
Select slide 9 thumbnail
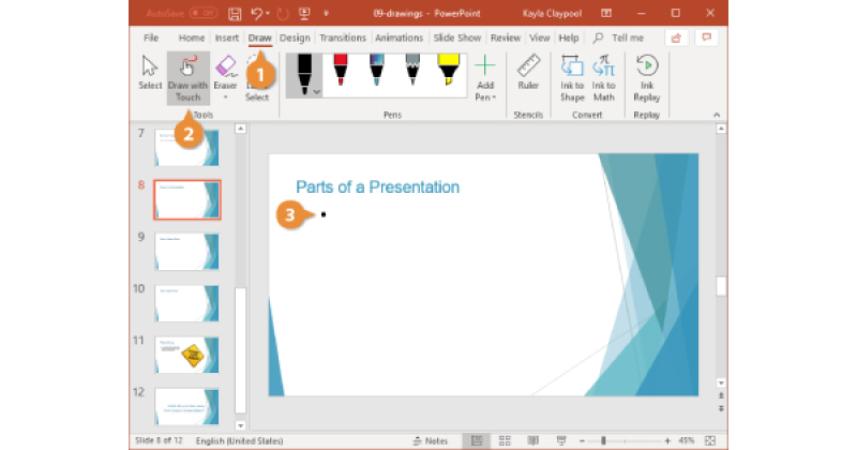pyautogui.click(x=186, y=252)
